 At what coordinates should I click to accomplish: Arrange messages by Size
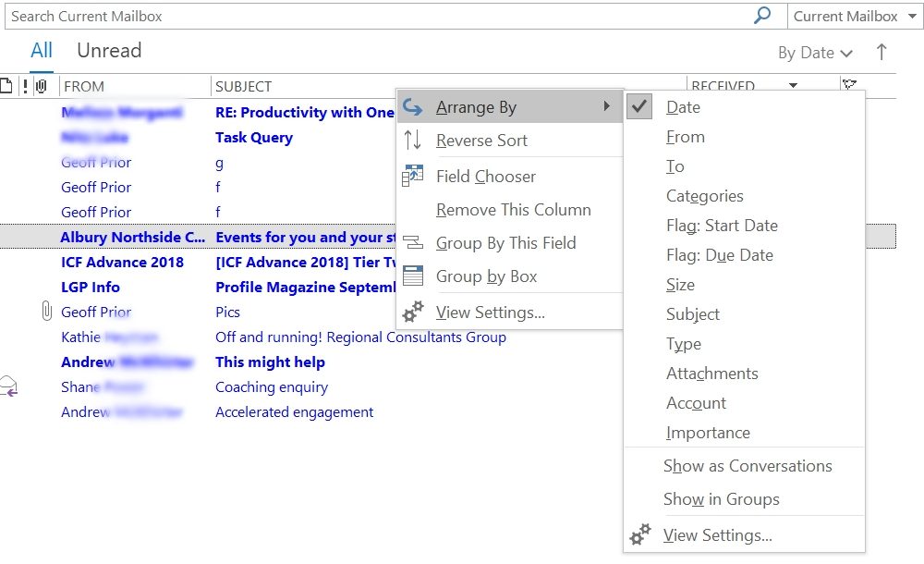pos(744,285)
